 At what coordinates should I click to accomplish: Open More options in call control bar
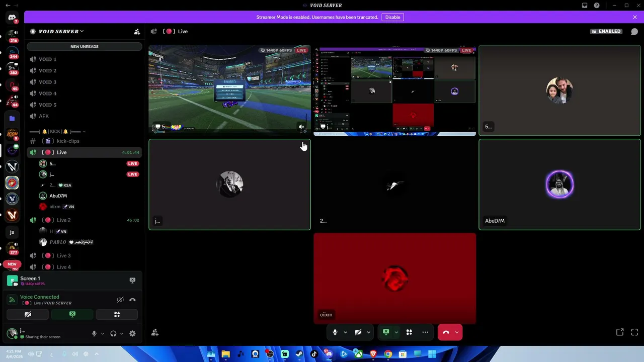(x=425, y=332)
